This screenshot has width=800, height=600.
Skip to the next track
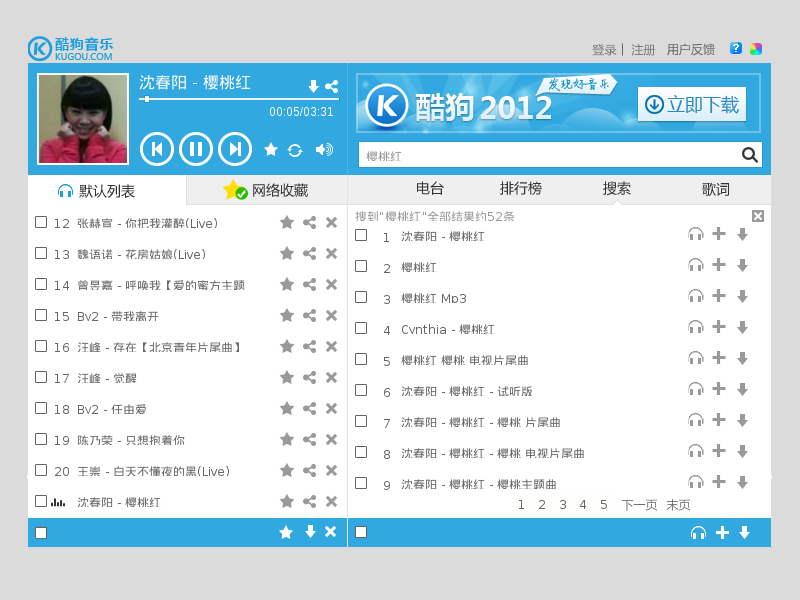point(235,149)
